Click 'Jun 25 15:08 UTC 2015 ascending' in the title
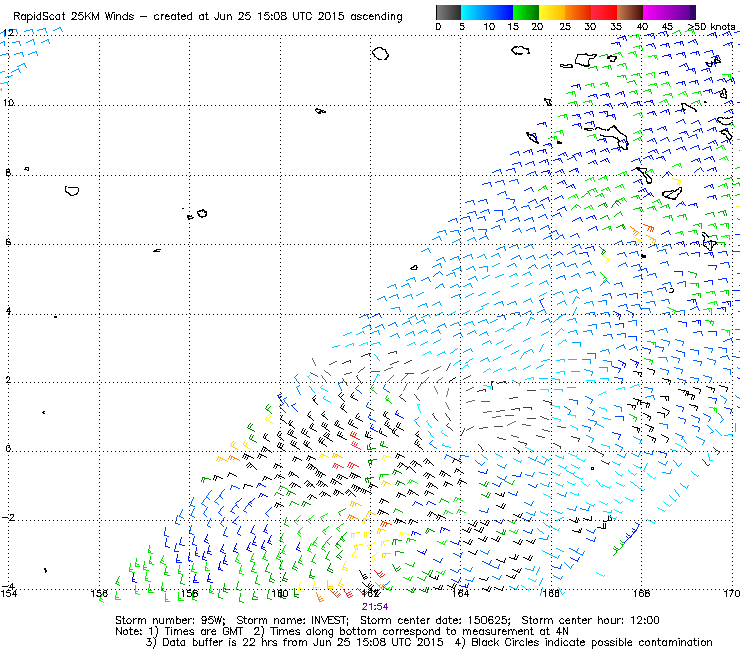This screenshot has width=740, height=650. pyautogui.click(x=308, y=17)
